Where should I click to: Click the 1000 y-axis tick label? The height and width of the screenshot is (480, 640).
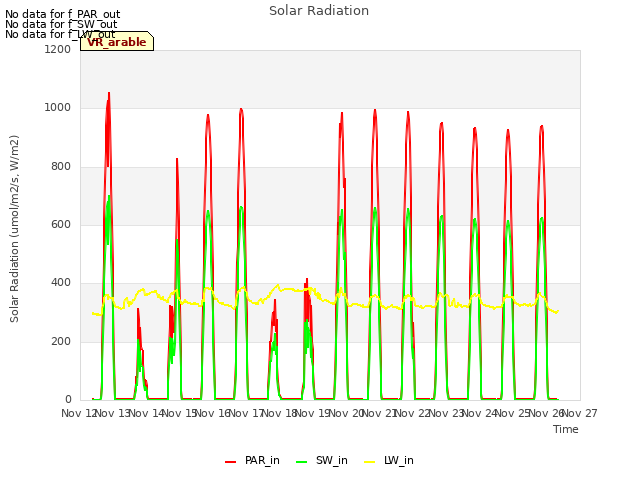[x=58, y=108]
